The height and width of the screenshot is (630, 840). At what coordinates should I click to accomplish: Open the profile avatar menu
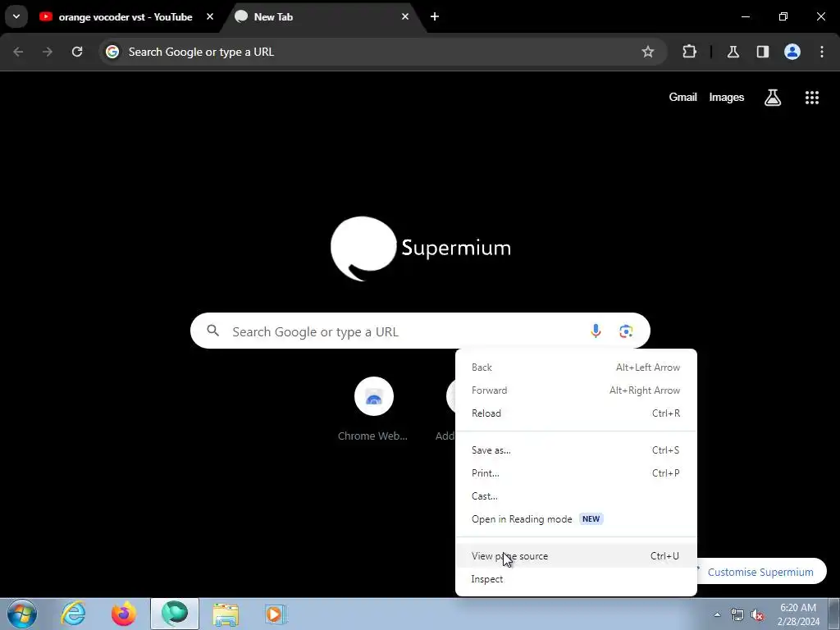point(792,52)
